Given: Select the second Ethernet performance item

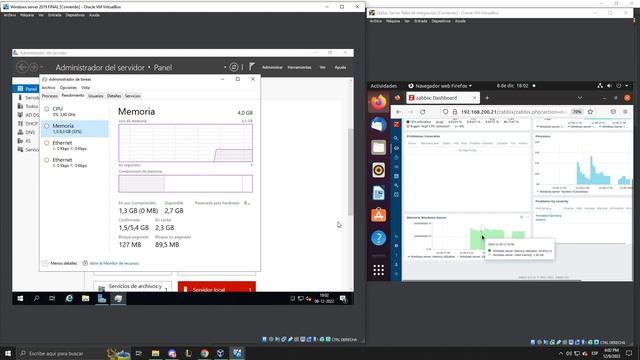Looking at the screenshot, I should pyautogui.click(x=75, y=163).
